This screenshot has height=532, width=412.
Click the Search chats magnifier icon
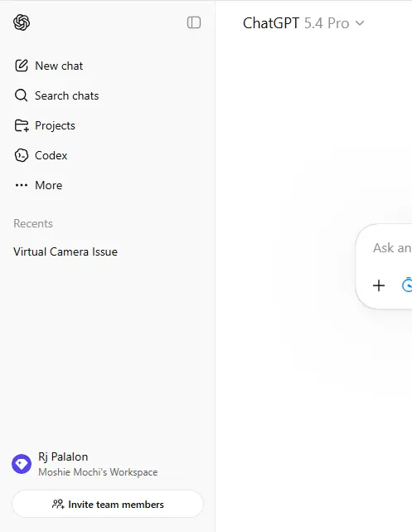pyautogui.click(x=21, y=95)
